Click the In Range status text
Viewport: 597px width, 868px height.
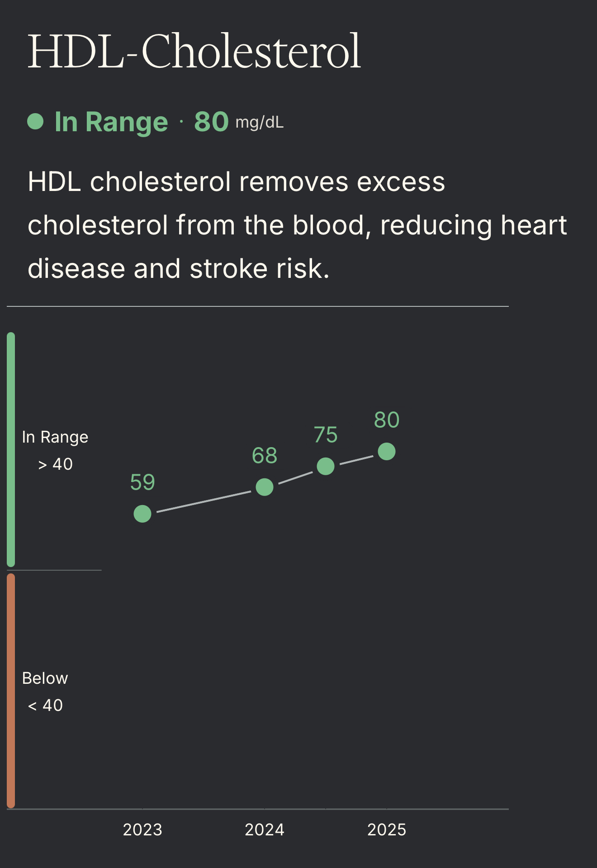(x=111, y=122)
